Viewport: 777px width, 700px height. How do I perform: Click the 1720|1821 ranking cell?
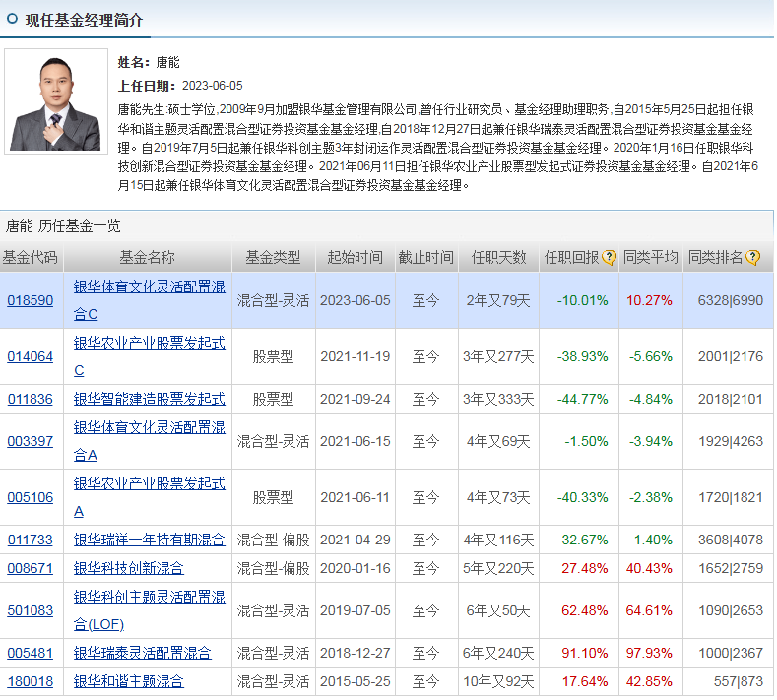(x=730, y=497)
